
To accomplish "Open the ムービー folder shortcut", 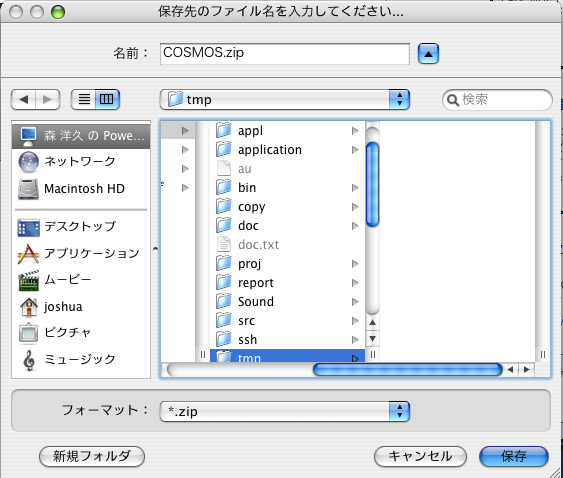I will point(81,280).
